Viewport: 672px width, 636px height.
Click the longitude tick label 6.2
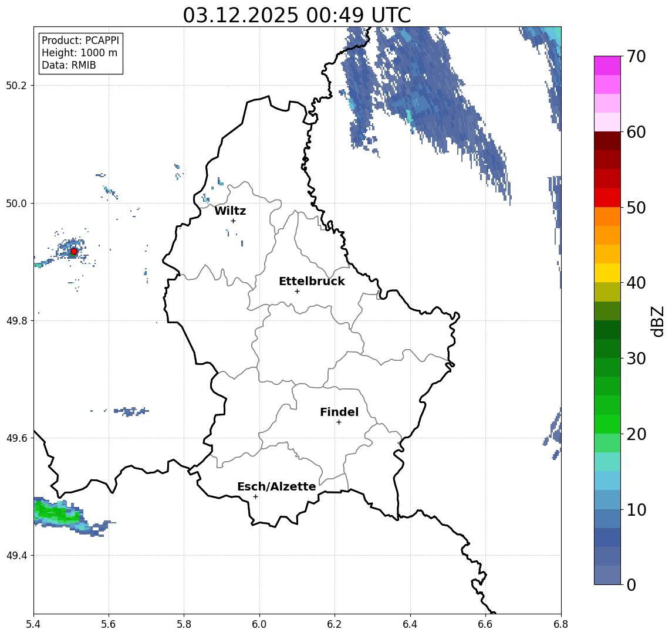tap(335, 624)
